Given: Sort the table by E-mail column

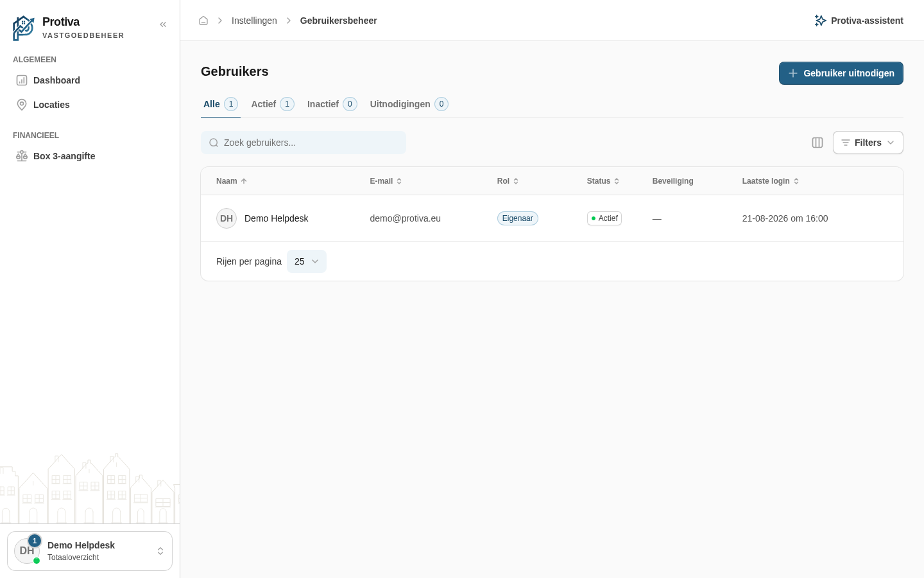Looking at the screenshot, I should tap(386, 181).
